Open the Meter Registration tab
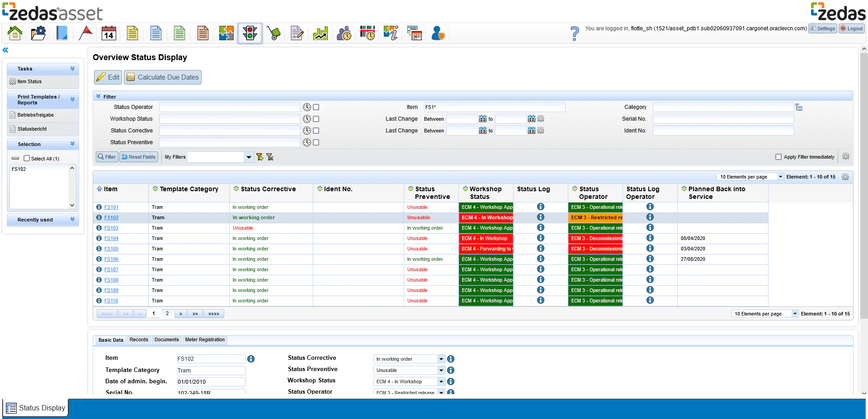This screenshot has height=419, width=868. 205,340
